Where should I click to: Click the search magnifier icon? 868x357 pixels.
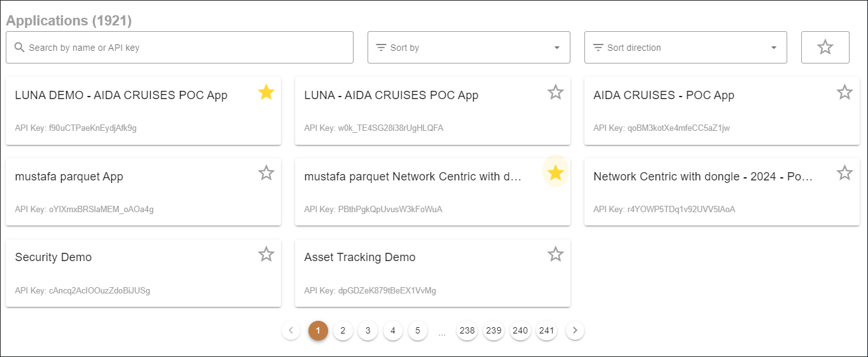[19, 48]
